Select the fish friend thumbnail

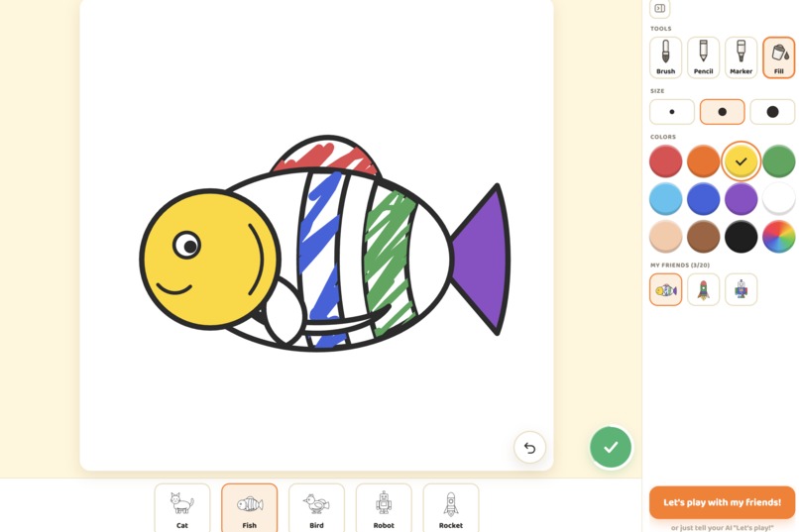665,289
